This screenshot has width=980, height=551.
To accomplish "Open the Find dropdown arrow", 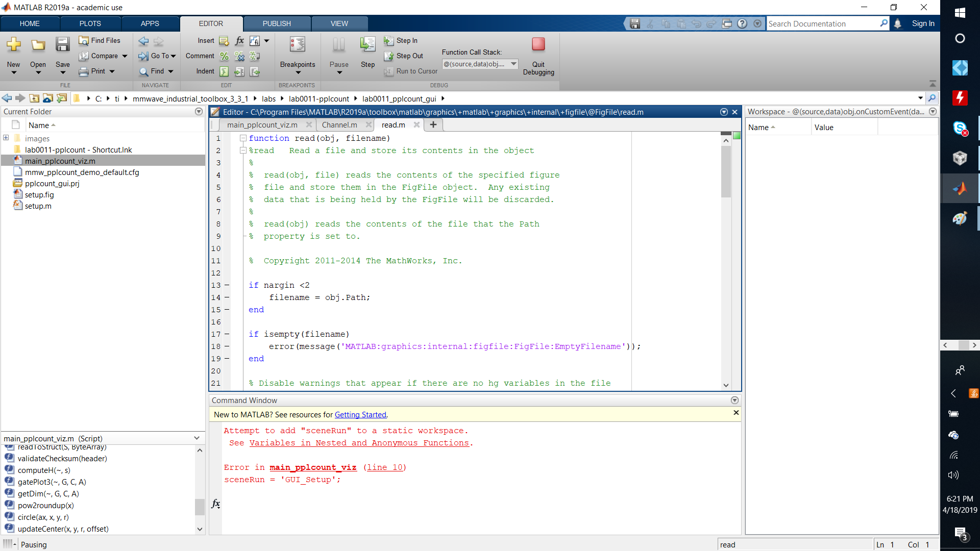I will coord(170,71).
